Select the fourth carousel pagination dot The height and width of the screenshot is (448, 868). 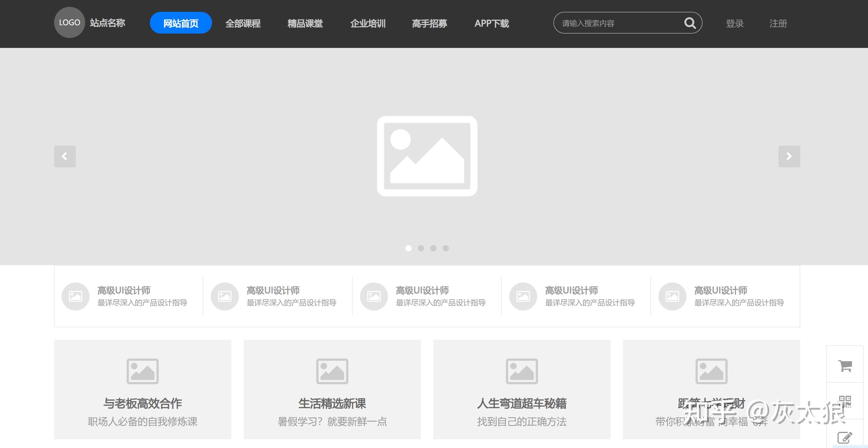[x=446, y=249]
